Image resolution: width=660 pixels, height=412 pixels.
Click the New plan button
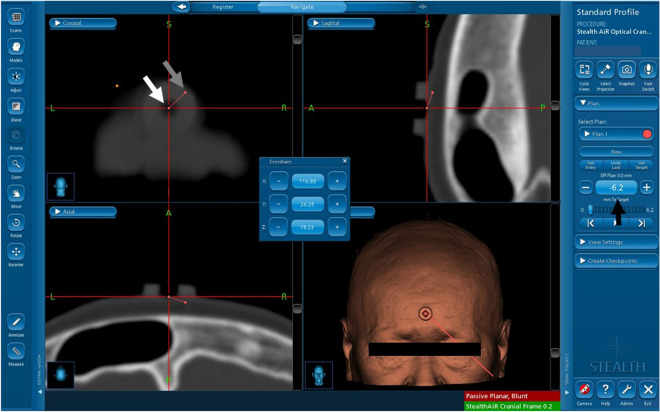click(614, 151)
